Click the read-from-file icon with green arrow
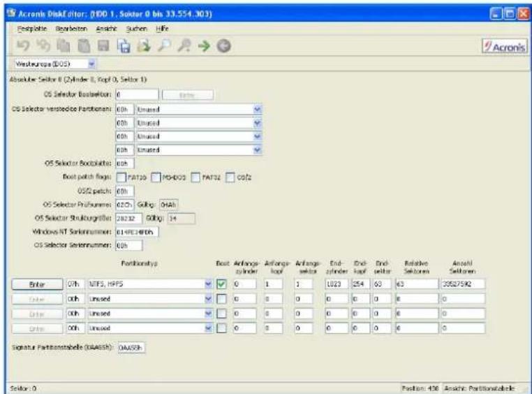Screen dimensions: 532x394 click(x=144, y=46)
